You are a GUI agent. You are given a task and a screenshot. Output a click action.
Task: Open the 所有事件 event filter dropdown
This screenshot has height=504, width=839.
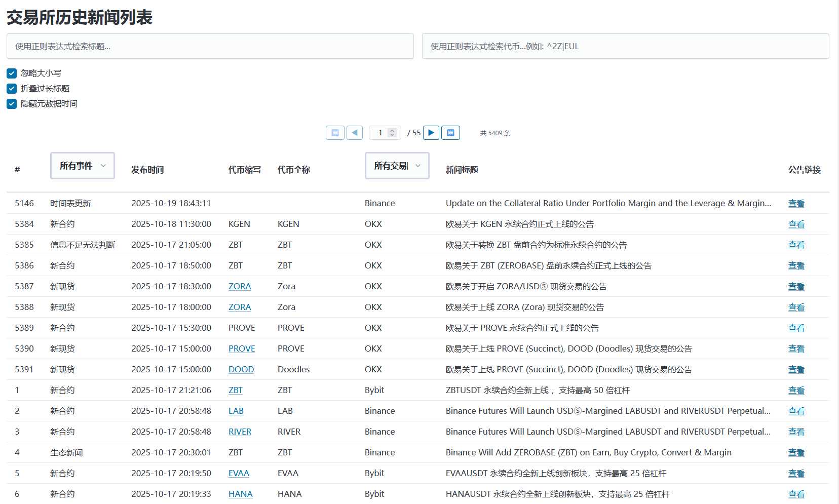83,166
